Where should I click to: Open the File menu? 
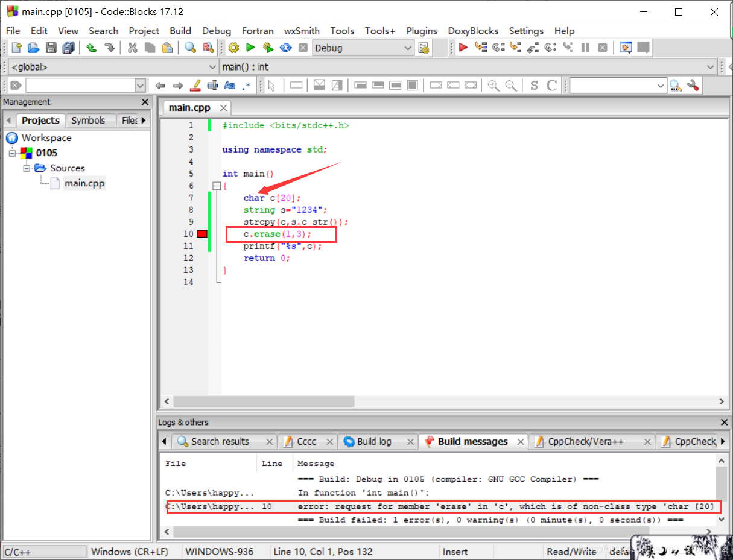point(13,31)
